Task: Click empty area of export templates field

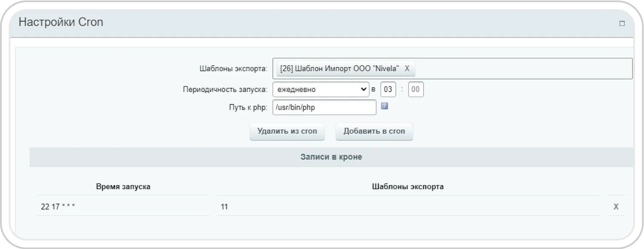Action: coord(521,68)
